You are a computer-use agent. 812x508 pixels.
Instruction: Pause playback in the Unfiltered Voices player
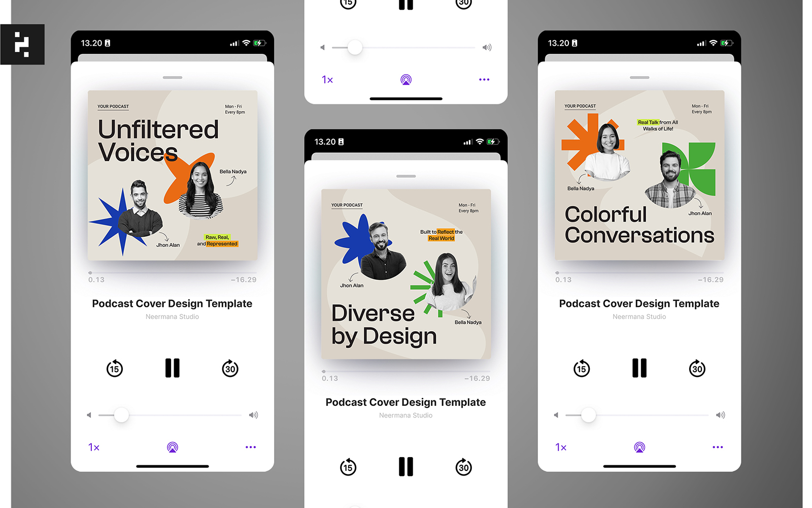point(172,368)
